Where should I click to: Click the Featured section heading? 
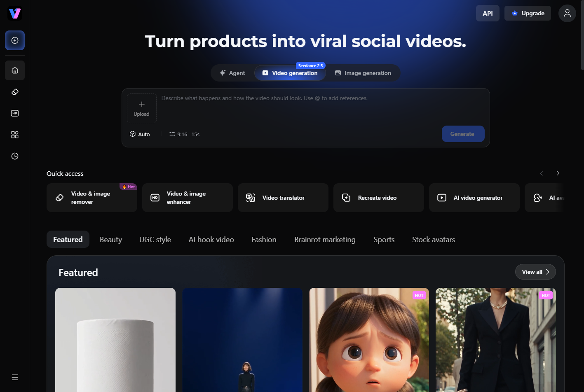pos(78,272)
